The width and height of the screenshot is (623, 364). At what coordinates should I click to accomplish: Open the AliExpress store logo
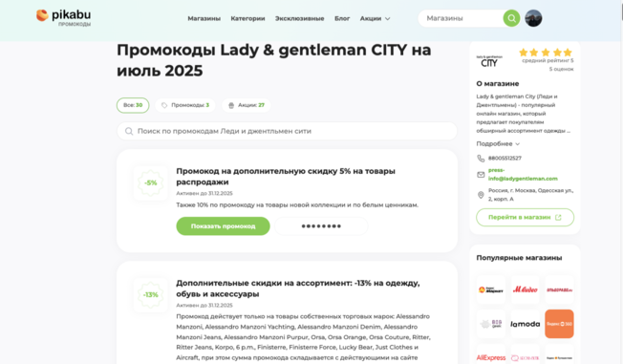tap(491, 357)
